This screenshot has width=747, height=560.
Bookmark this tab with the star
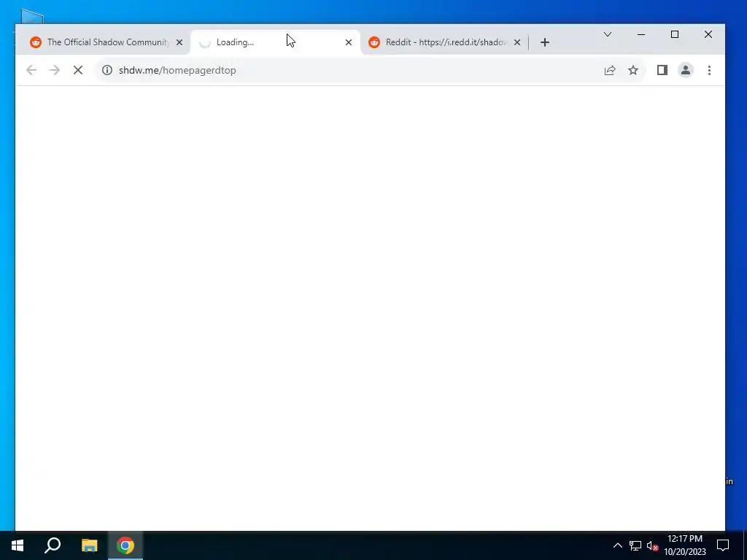click(632, 71)
